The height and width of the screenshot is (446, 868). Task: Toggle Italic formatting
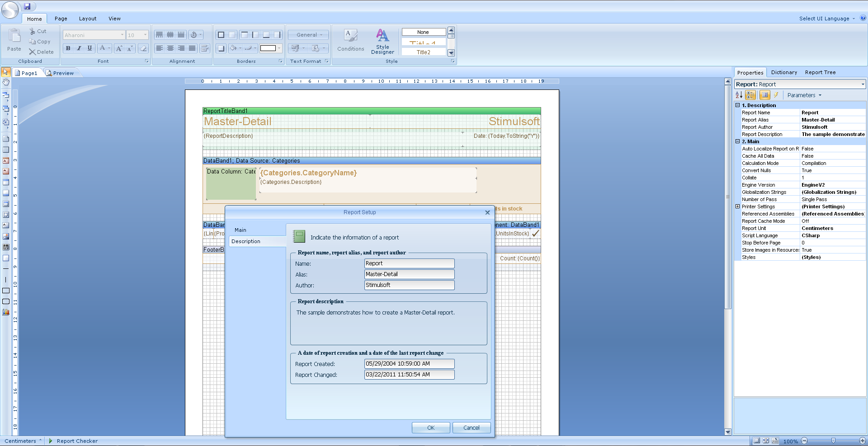(79, 48)
